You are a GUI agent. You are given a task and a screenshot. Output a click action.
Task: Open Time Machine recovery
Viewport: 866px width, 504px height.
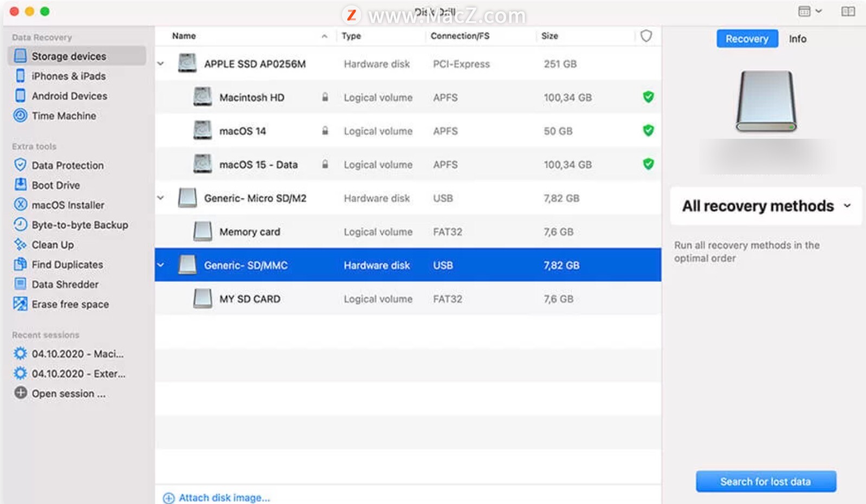click(x=63, y=115)
